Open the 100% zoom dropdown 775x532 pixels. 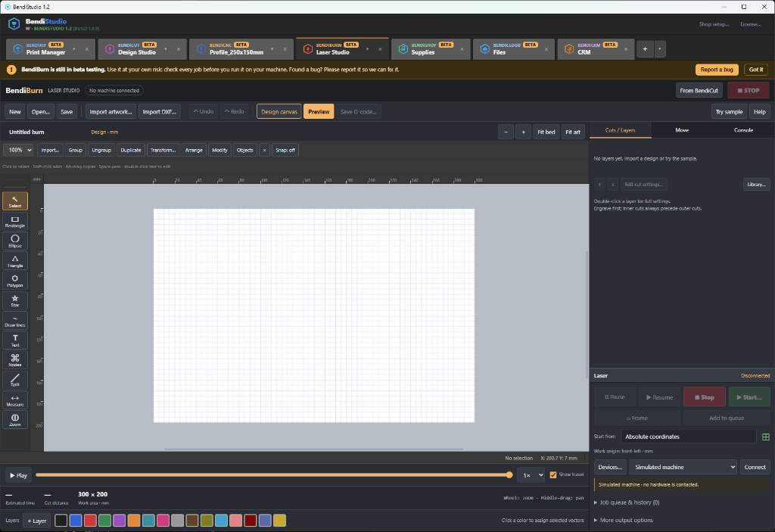tap(18, 150)
